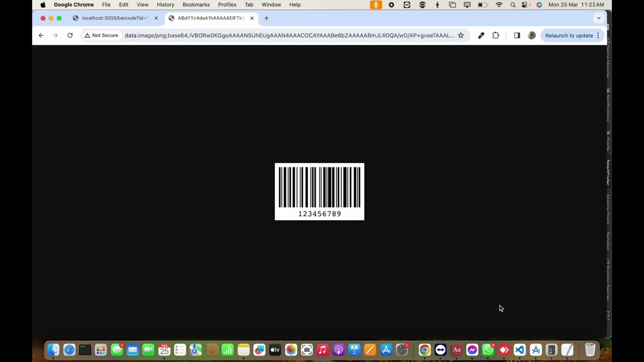This screenshot has width=644, height=362.
Task: Open the Chrome extensions puzzle menu
Action: pyautogui.click(x=496, y=35)
